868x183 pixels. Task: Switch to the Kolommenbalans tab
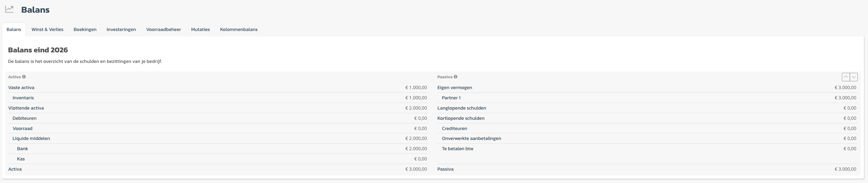239,29
